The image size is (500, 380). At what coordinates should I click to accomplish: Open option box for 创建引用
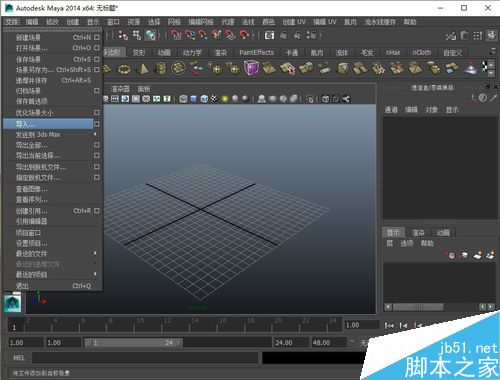tap(97, 211)
